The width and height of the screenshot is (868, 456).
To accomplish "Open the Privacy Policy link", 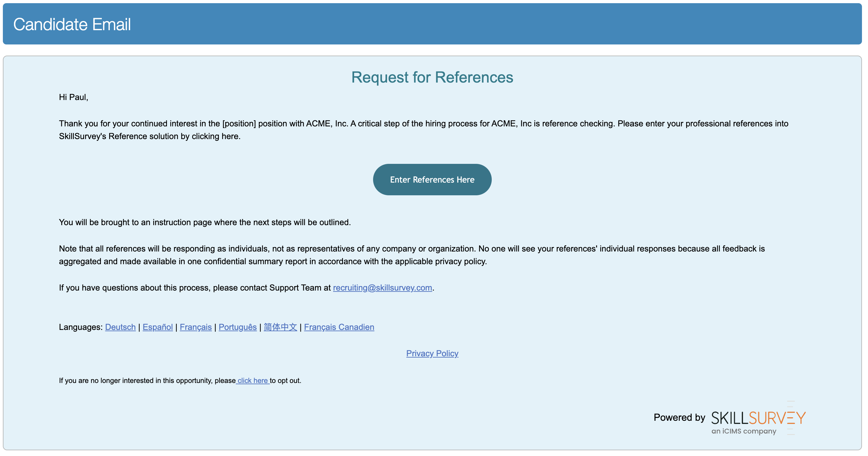I will (432, 353).
